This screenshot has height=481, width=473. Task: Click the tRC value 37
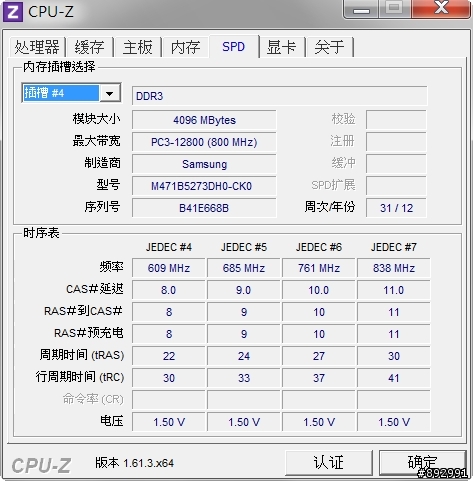(319, 378)
